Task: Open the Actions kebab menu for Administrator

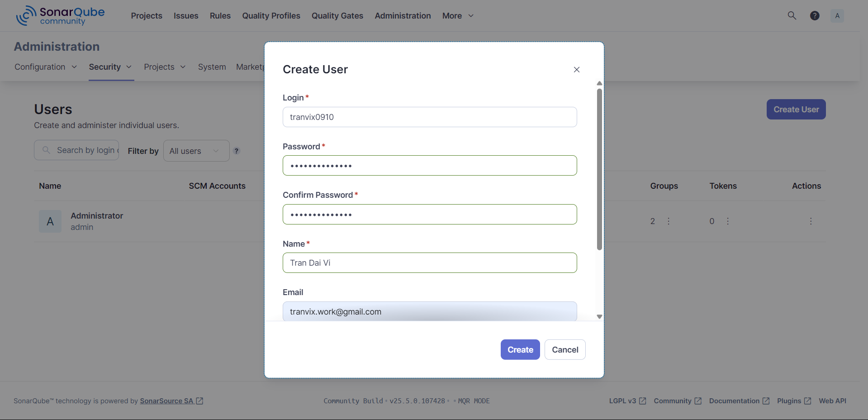Action: (x=811, y=221)
